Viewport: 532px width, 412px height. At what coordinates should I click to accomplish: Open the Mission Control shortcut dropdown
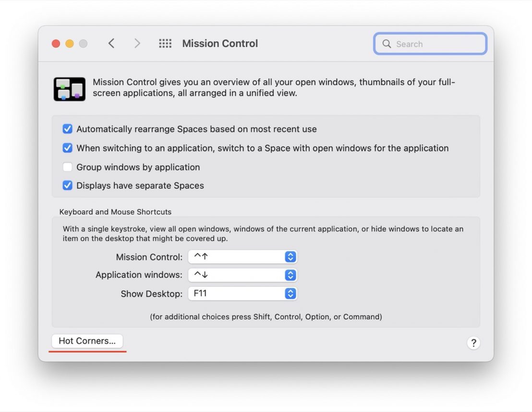click(x=242, y=257)
